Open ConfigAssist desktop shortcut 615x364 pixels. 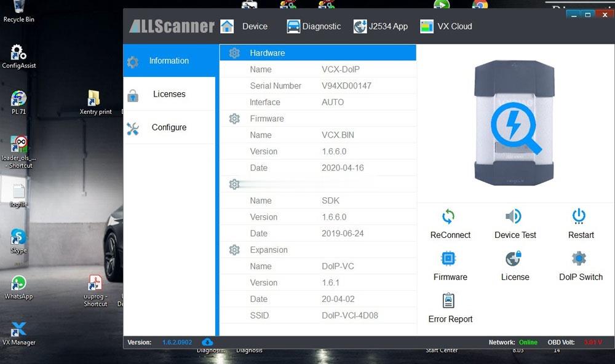click(18, 57)
